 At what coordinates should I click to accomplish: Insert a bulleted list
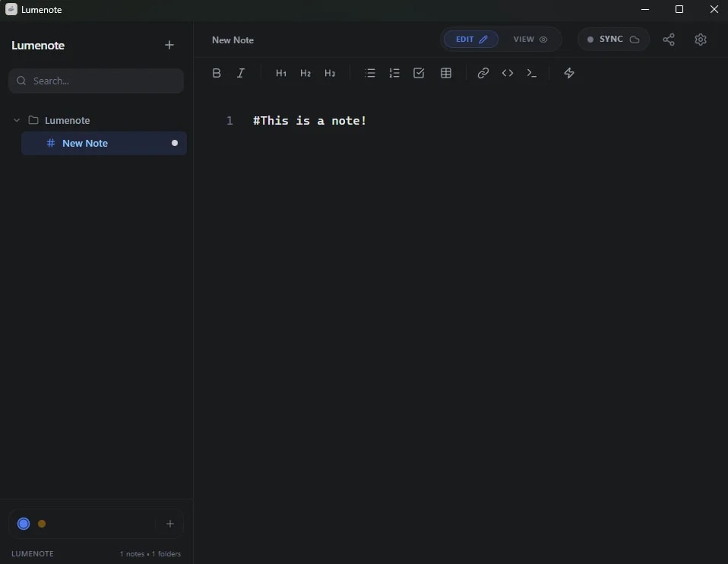coord(370,72)
